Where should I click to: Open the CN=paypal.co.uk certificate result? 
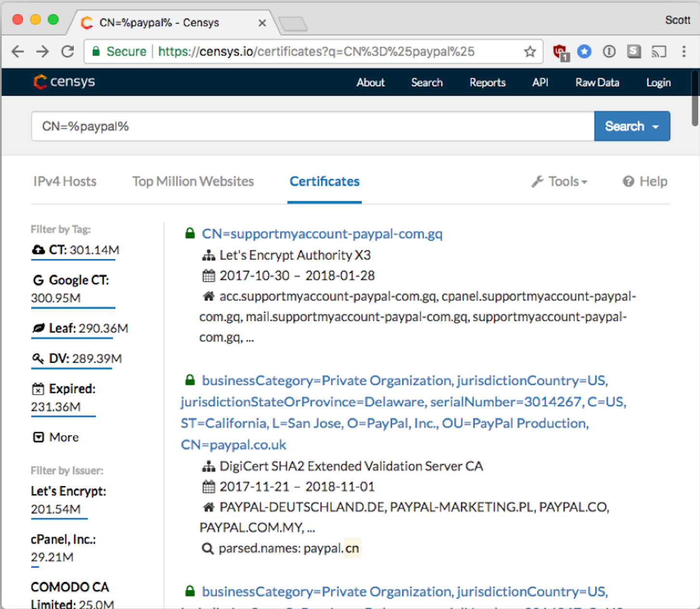coord(403,412)
